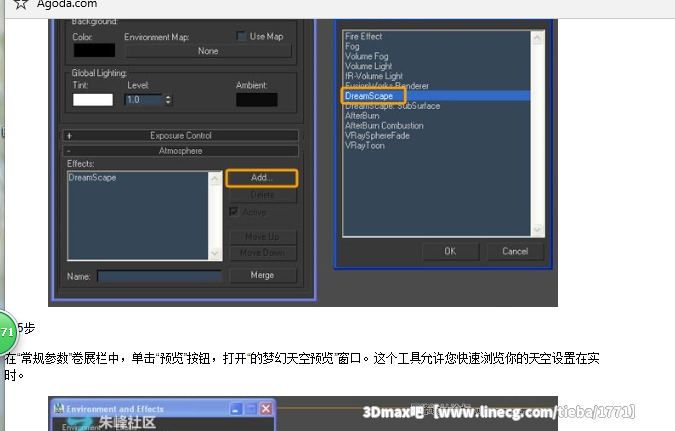Click the level spinner arrows
Viewport: 675px width, 431px height.
168,100
